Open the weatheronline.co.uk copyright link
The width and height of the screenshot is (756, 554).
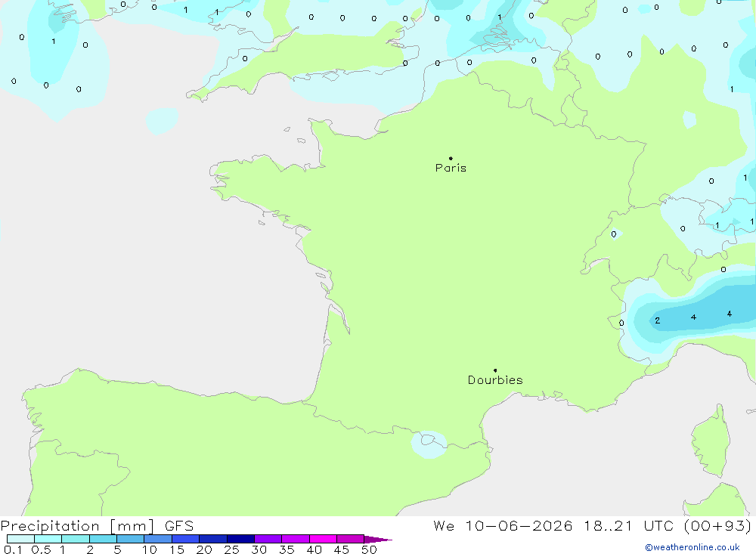click(x=692, y=547)
